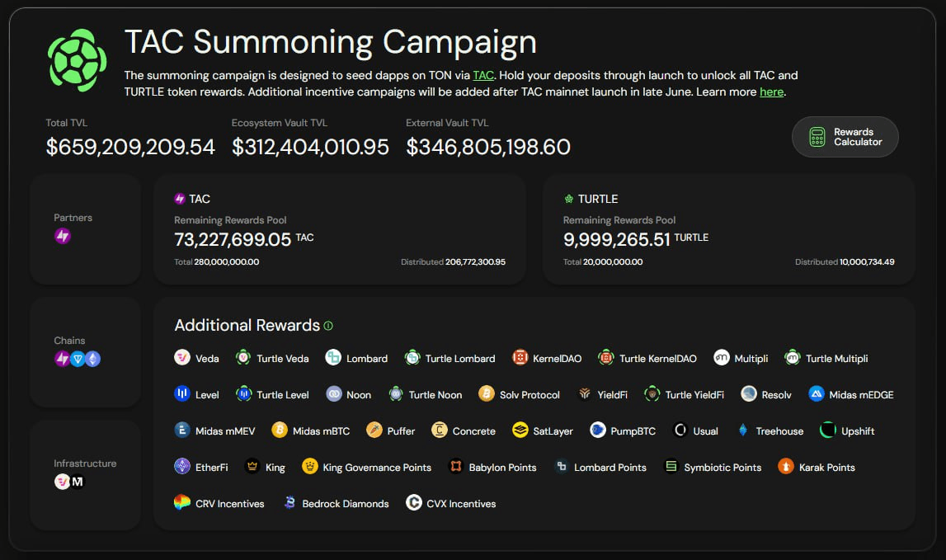Click the Veda reward icon
Screen dimensions: 946x560
pos(182,358)
